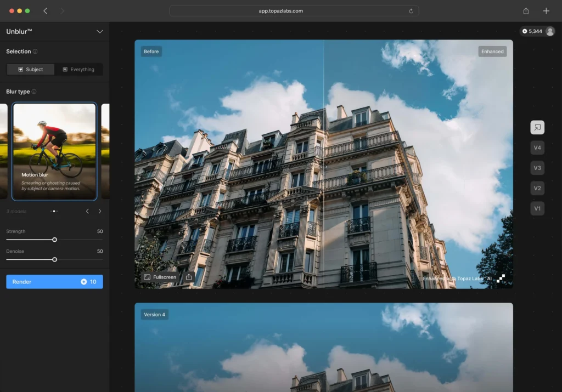Reload the page in the address bar

[411, 11]
